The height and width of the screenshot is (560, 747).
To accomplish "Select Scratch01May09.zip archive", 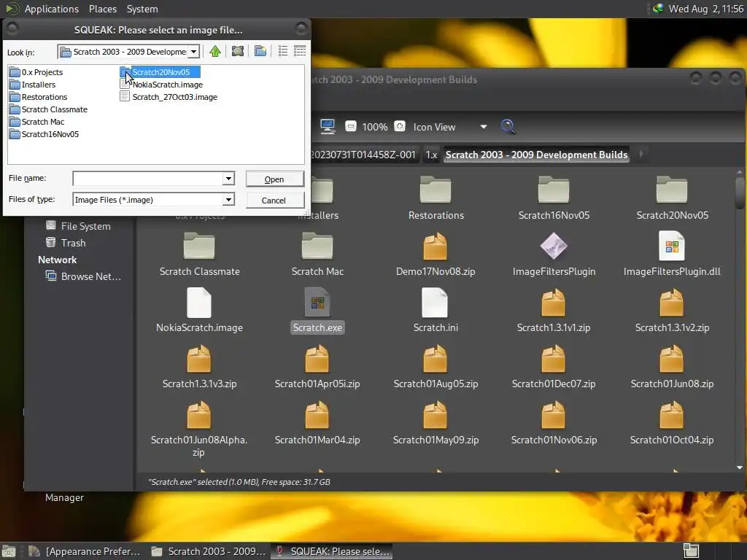I will pyautogui.click(x=436, y=422).
